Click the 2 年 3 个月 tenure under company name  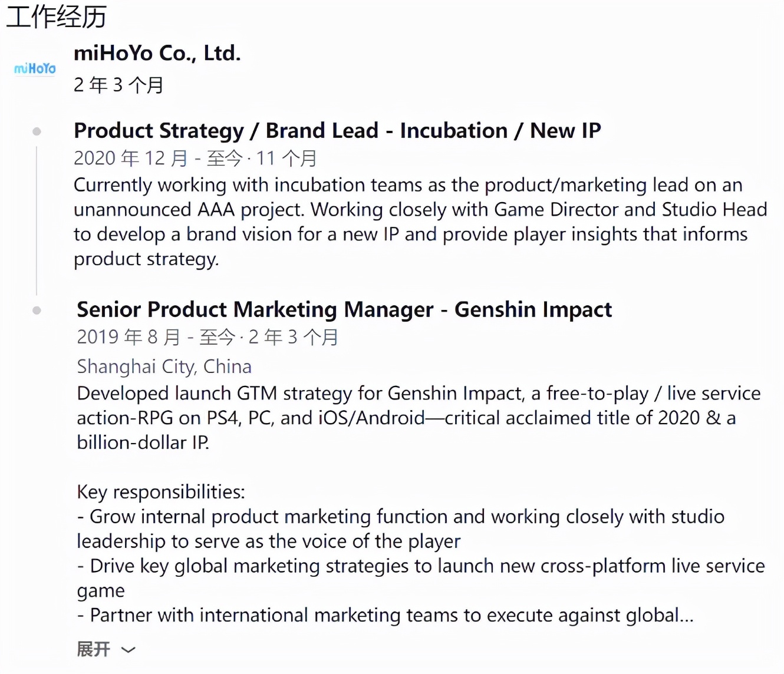[x=118, y=85]
